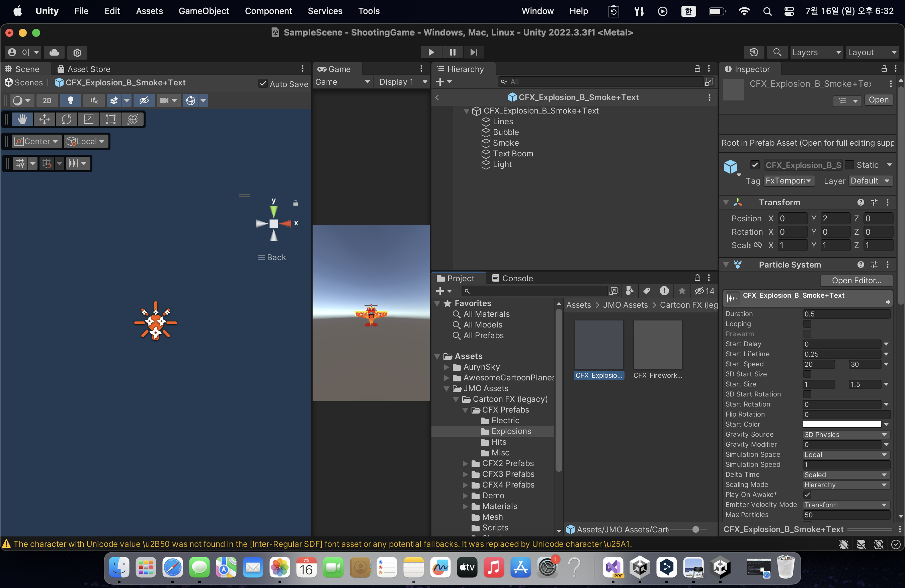Expand the CFX2 Prefabs folder

tap(465, 463)
